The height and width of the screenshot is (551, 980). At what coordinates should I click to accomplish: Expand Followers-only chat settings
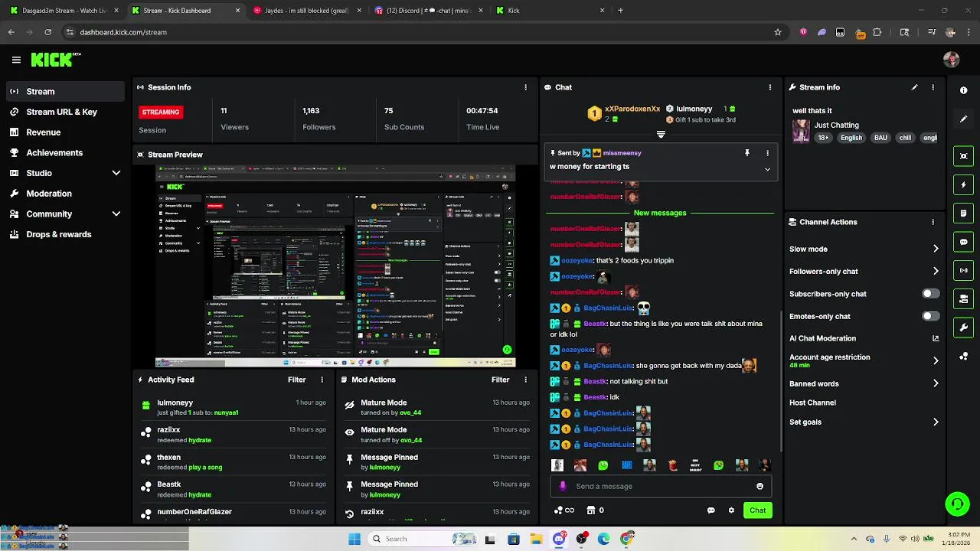point(936,271)
